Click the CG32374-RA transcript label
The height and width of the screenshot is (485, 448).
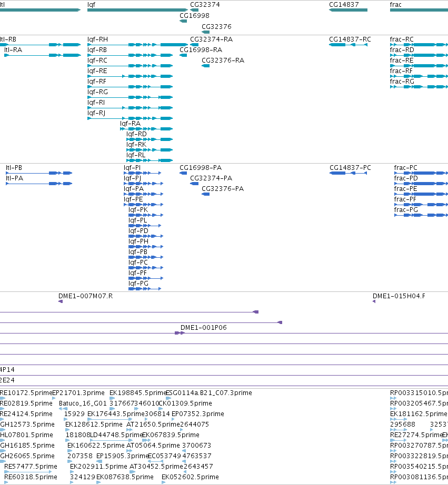pos(211,39)
